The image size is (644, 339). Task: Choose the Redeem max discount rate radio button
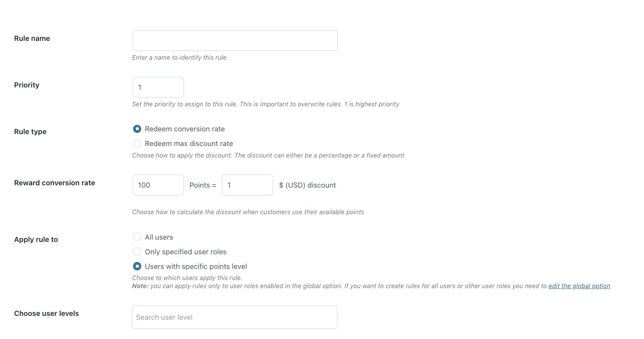tap(137, 144)
